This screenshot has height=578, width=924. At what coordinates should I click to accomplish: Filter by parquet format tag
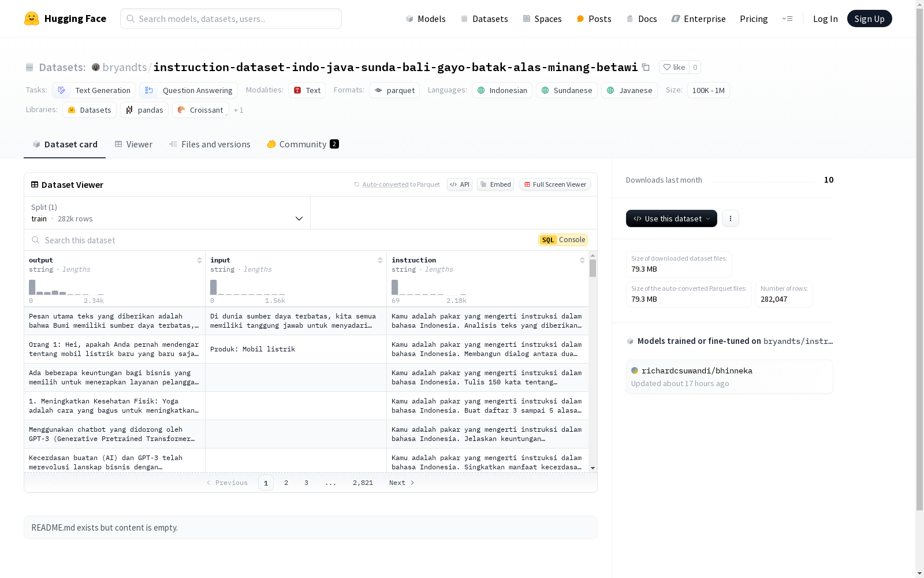point(395,90)
